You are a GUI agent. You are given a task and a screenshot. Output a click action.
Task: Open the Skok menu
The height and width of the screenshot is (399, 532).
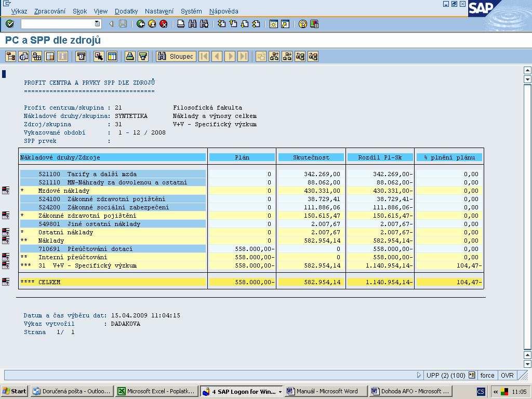(79, 11)
